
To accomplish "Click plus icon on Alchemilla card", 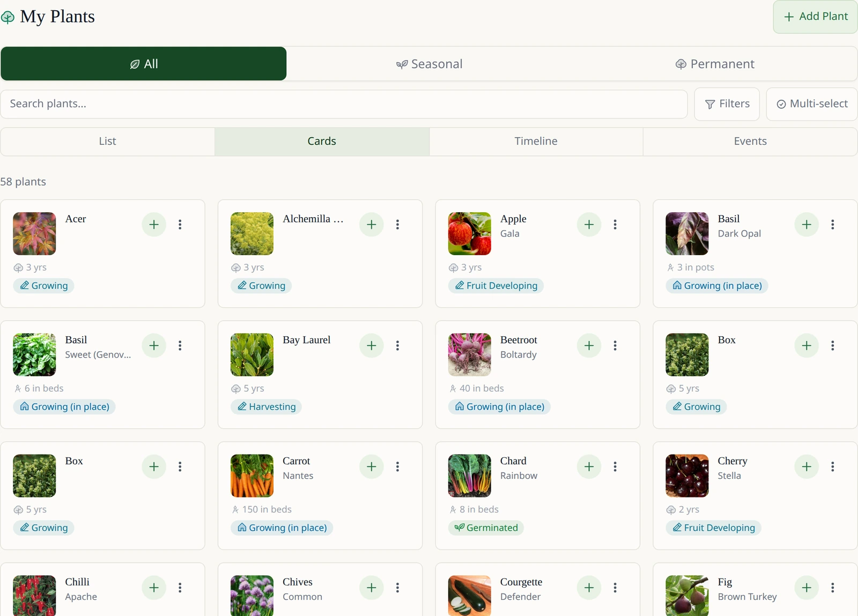I will pyautogui.click(x=372, y=225).
